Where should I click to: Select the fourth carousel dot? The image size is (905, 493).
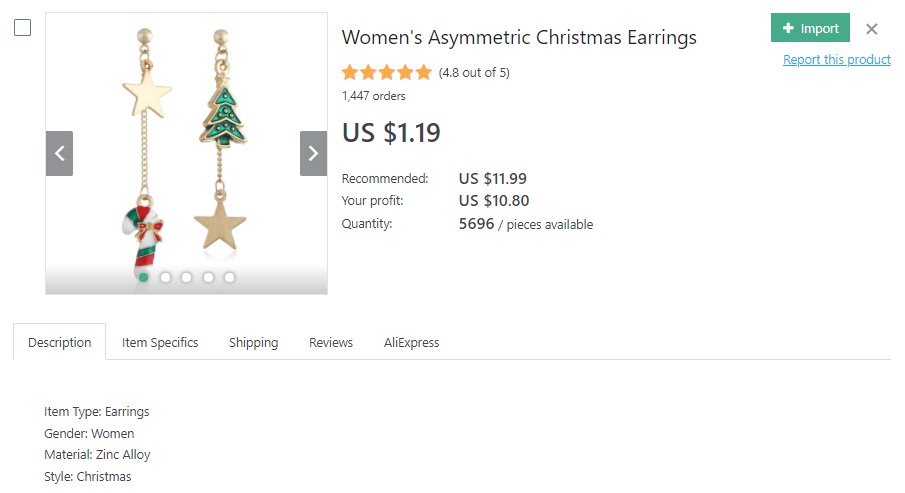[208, 277]
